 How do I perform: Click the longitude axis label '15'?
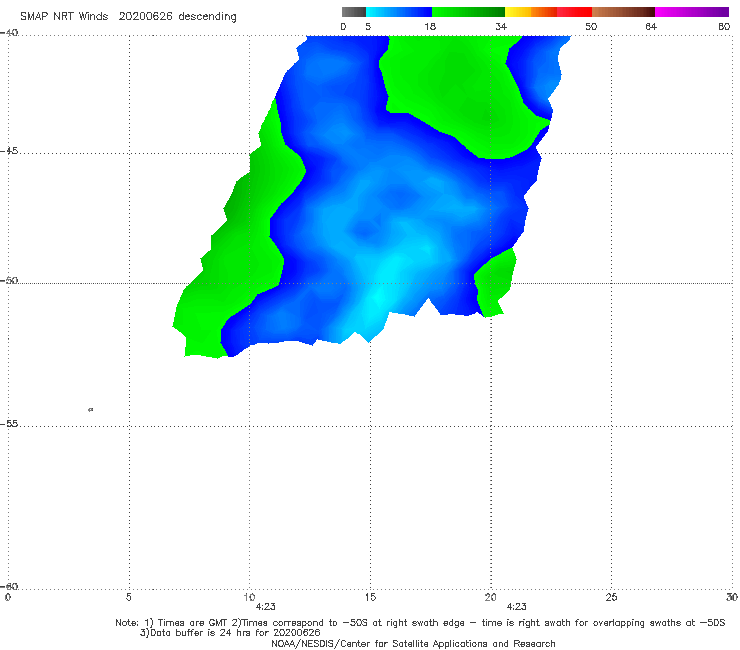click(370, 597)
